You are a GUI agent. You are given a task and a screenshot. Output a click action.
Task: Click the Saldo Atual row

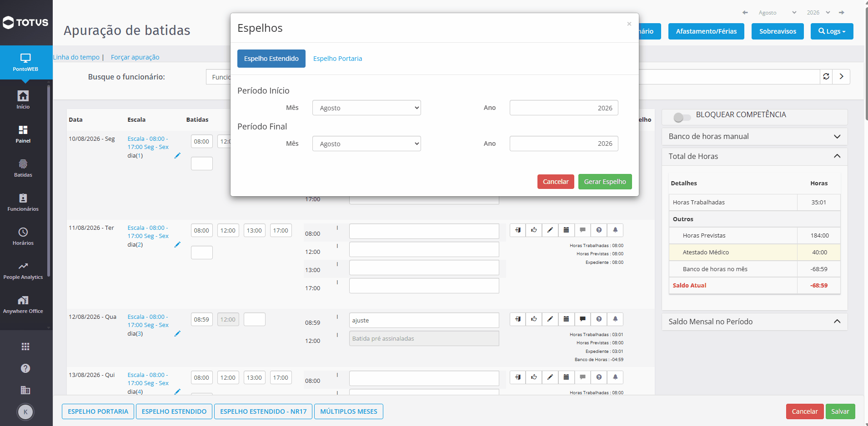755,285
